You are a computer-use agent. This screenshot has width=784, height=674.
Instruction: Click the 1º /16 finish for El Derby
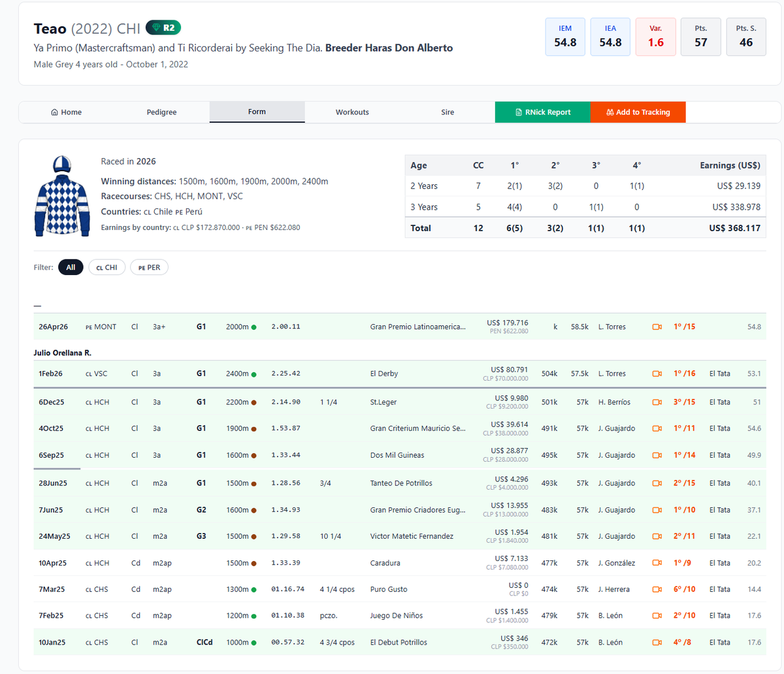coord(685,374)
